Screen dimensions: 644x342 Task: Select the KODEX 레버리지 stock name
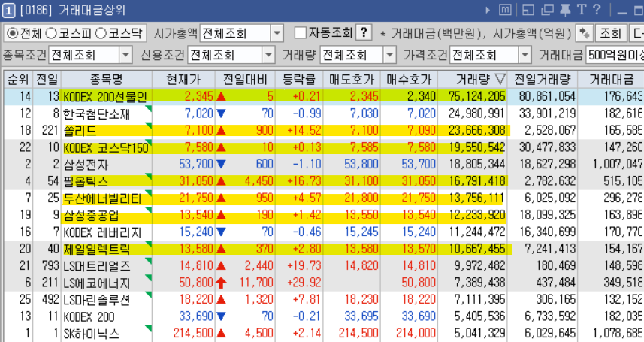102,232
